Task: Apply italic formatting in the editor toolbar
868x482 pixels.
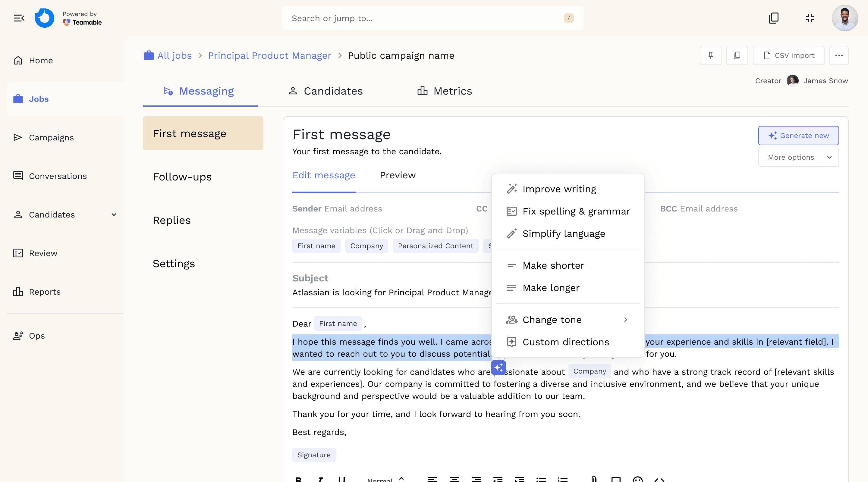Action: click(321, 479)
